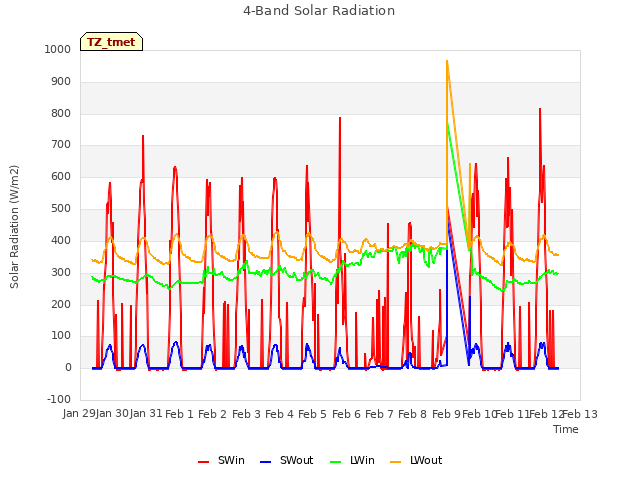
Task: Click the Feb 11 x-axis date label
Action: [512, 414]
